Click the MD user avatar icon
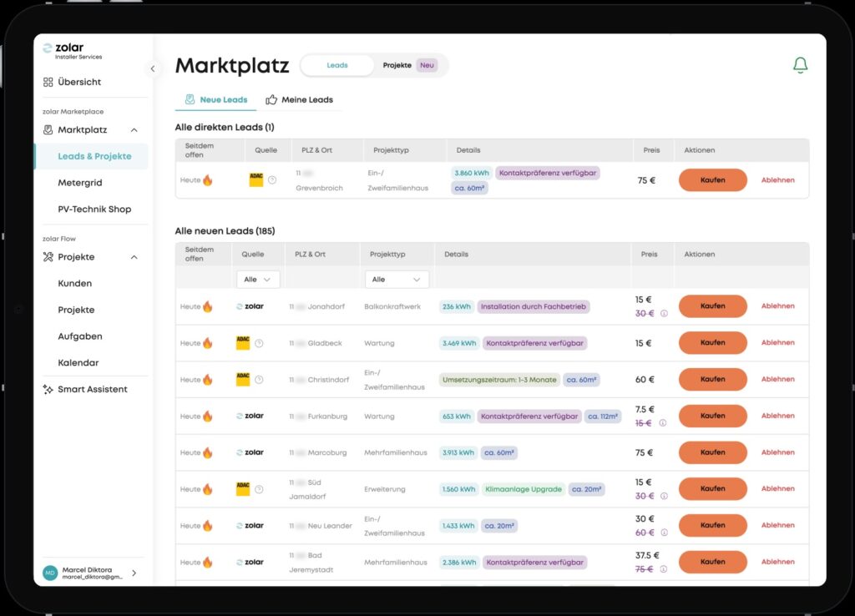Viewport: 855px width, 616px height. pyautogui.click(x=50, y=573)
